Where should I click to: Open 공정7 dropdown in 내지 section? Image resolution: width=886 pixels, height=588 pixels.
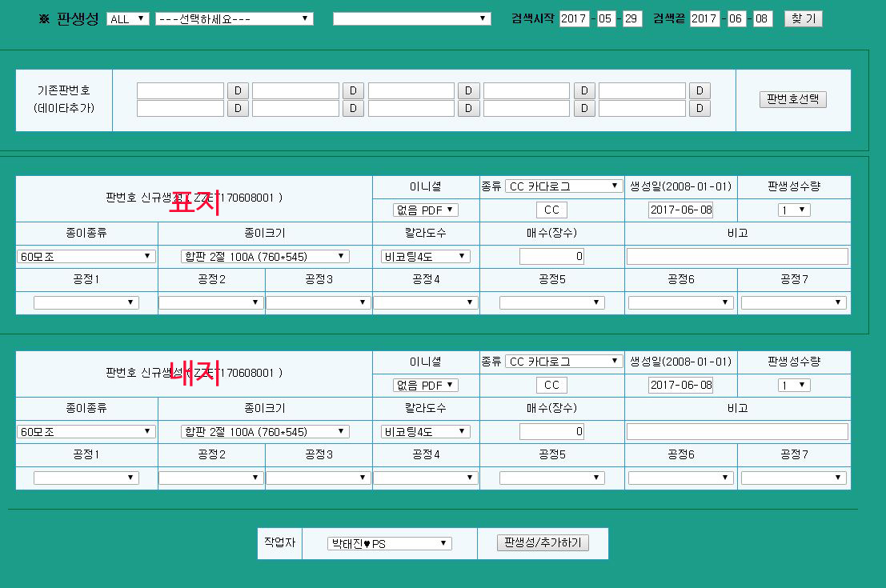pyautogui.click(x=793, y=478)
